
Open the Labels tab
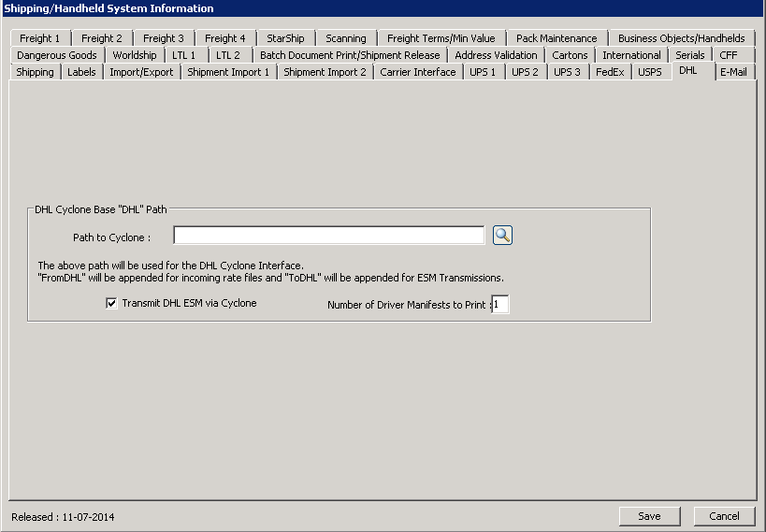(x=81, y=72)
